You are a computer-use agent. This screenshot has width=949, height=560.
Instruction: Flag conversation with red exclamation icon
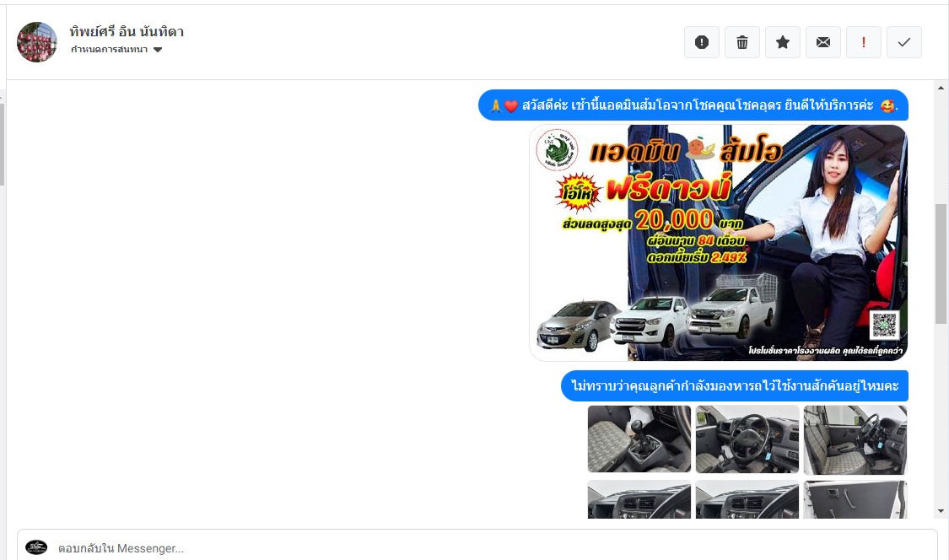point(864,42)
